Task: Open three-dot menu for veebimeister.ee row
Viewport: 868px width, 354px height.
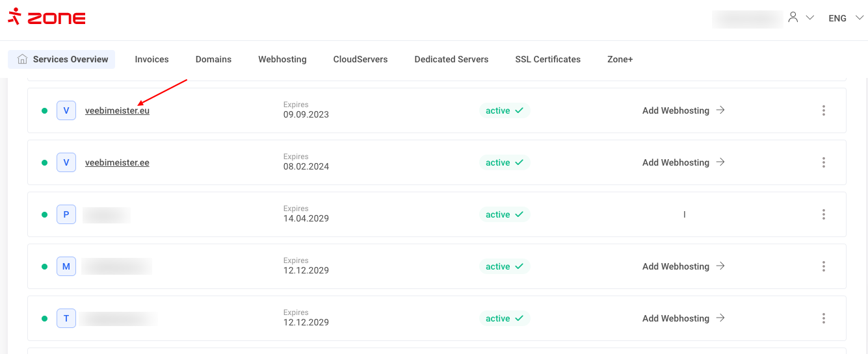Action: tap(823, 162)
